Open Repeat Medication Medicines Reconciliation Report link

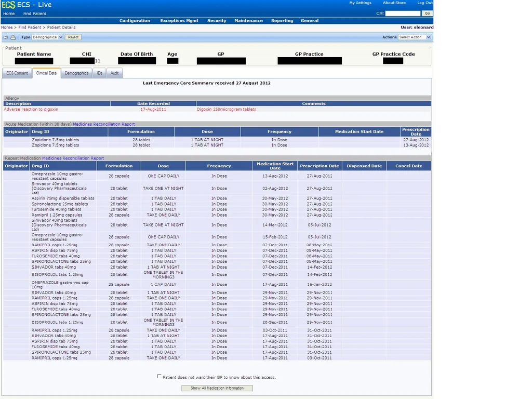click(x=73, y=158)
